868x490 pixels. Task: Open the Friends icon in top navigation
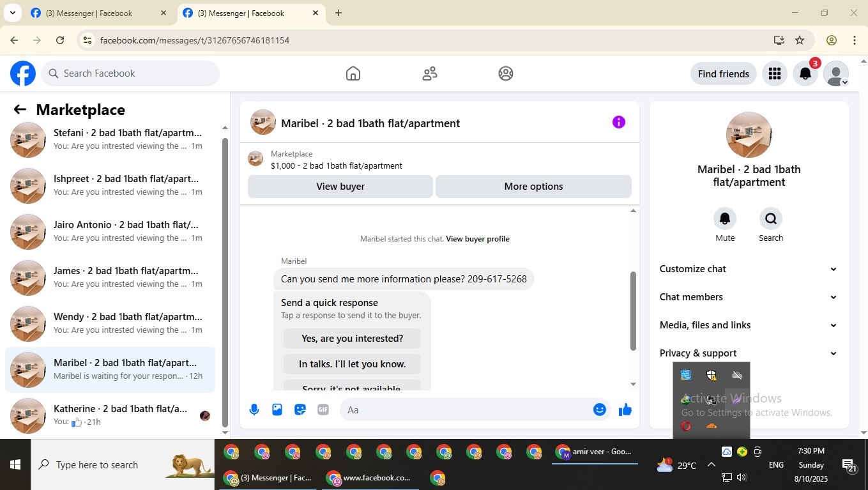coord(430,73)
